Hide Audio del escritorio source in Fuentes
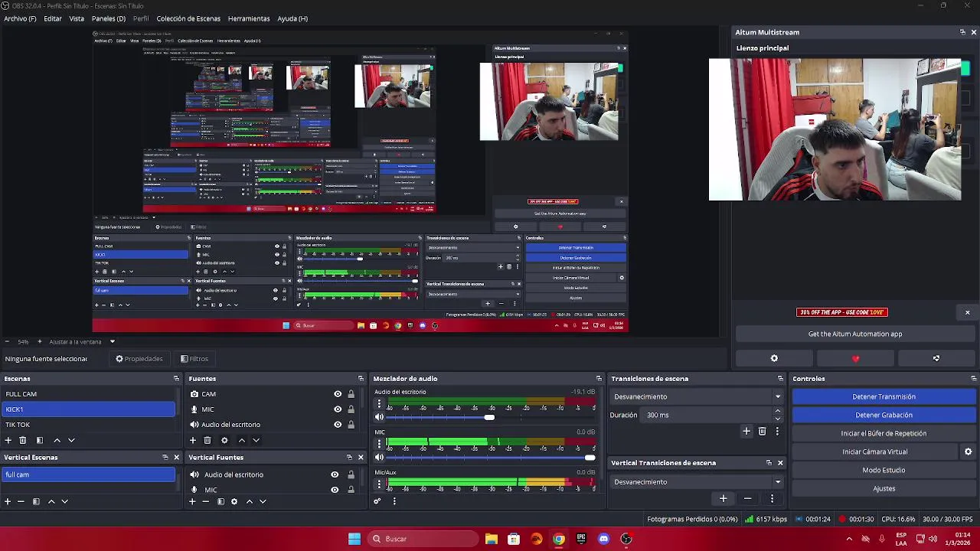 [x=338, y=425]
